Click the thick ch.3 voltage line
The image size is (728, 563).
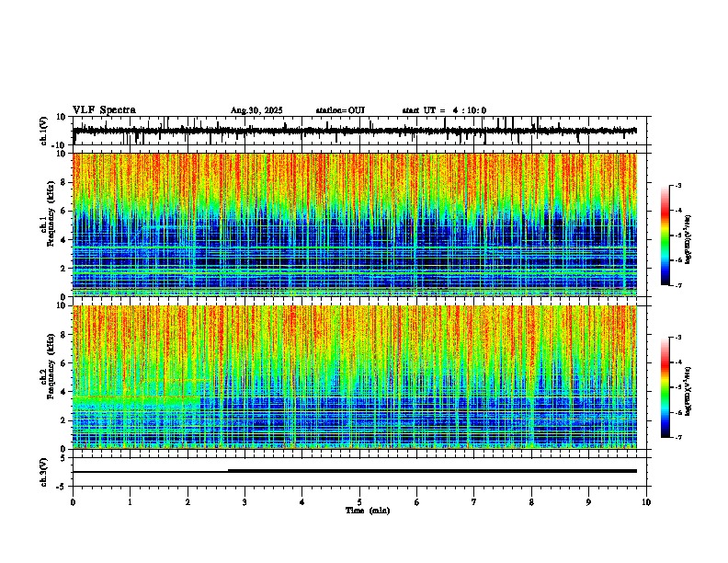432,471
